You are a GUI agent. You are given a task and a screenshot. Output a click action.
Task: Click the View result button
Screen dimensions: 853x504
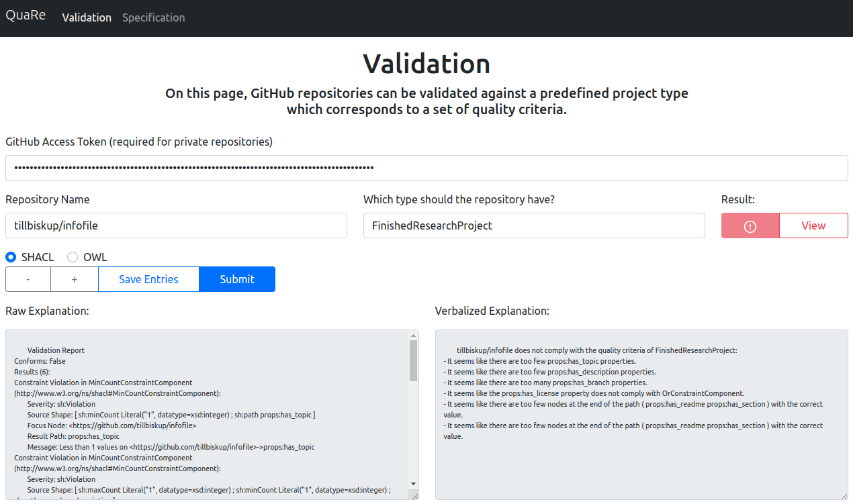pos(813,225)
